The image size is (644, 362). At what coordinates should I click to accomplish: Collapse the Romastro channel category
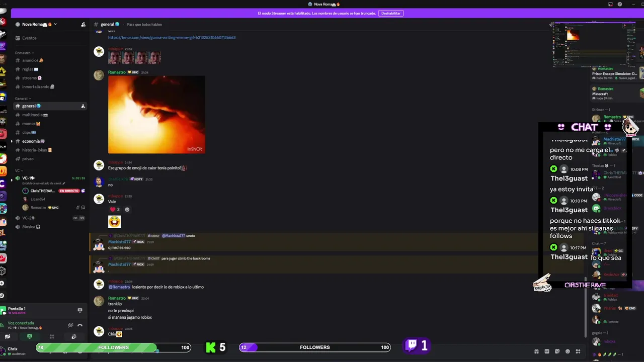click(x=24, y=53)
